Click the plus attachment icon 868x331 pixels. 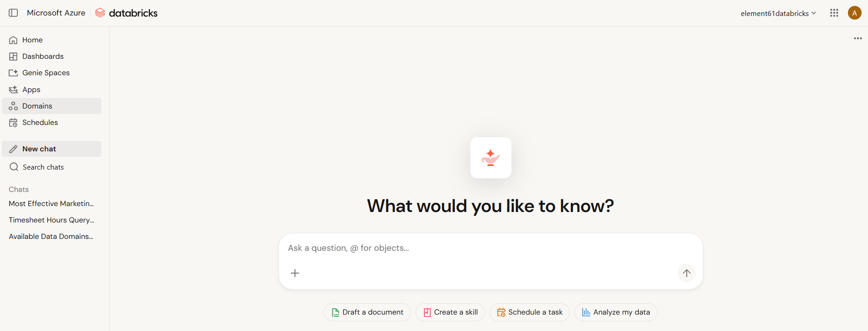coord(295,273)
